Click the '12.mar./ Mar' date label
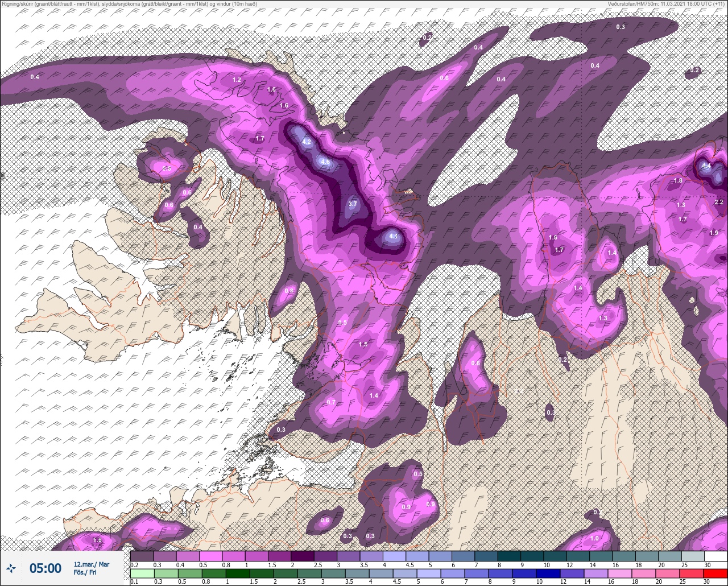728x586 pixels. click(x=92, y=564)
